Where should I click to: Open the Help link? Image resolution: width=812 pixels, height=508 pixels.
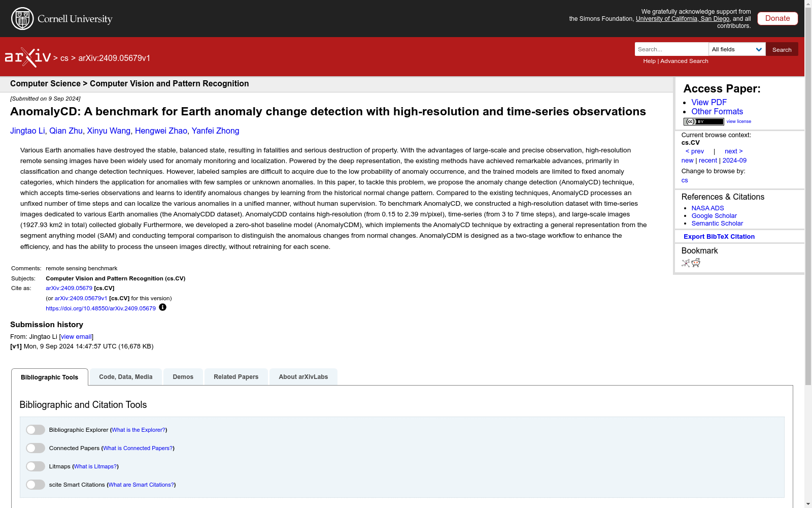[x=649, y=61]
